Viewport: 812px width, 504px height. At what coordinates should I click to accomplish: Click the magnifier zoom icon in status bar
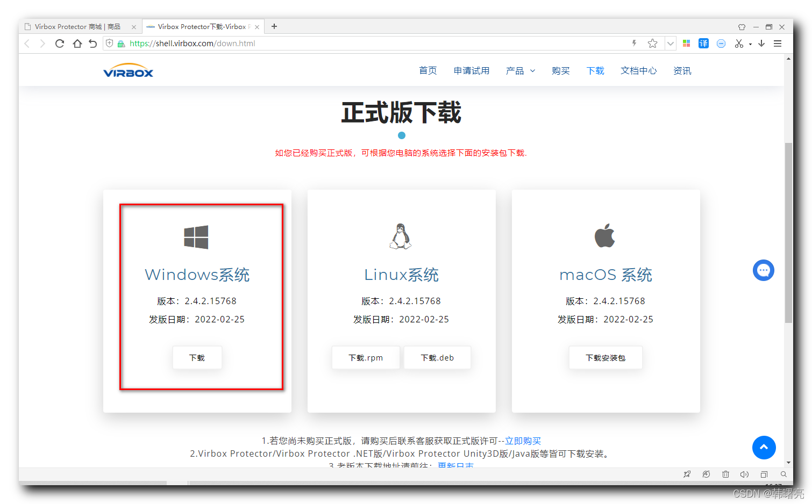click(783, 474)
